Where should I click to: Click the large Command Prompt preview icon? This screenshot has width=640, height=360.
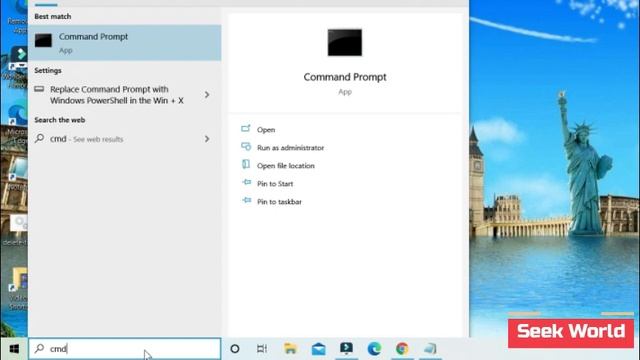tap(344, 42)
